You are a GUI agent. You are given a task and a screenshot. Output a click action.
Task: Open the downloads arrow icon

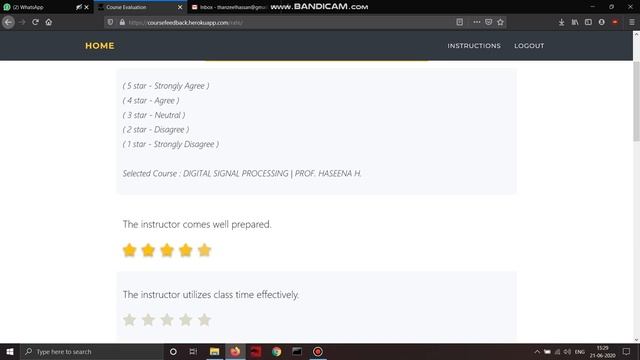562,22
